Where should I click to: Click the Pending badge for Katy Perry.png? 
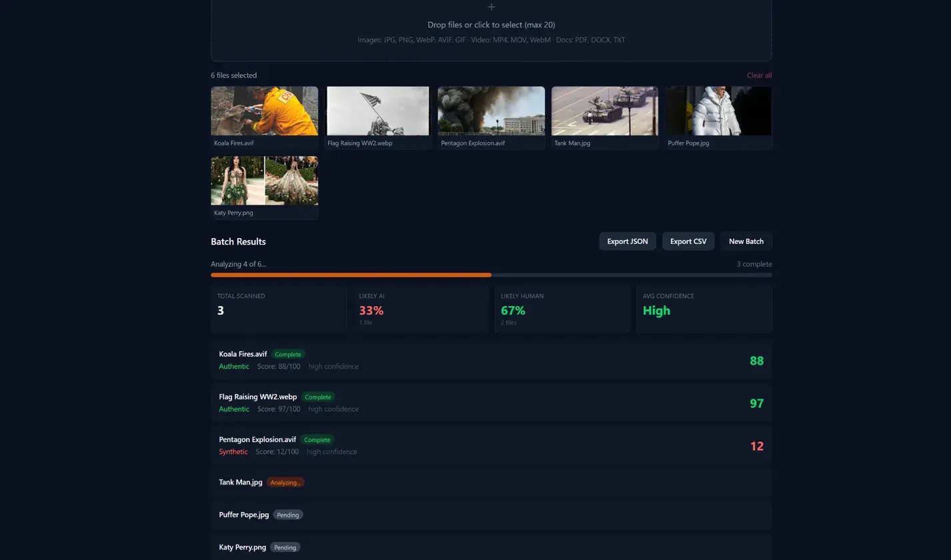(x=285, y=547)
